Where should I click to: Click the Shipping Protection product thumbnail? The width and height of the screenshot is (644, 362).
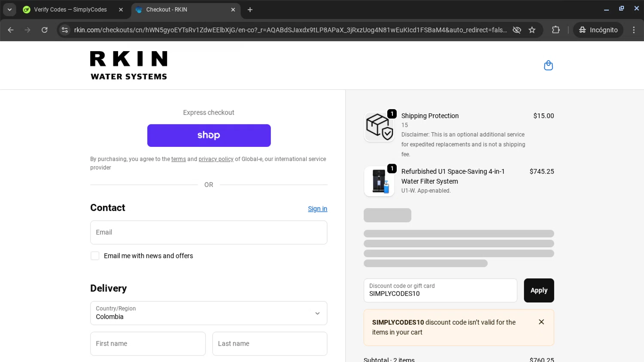click(379, 127)
